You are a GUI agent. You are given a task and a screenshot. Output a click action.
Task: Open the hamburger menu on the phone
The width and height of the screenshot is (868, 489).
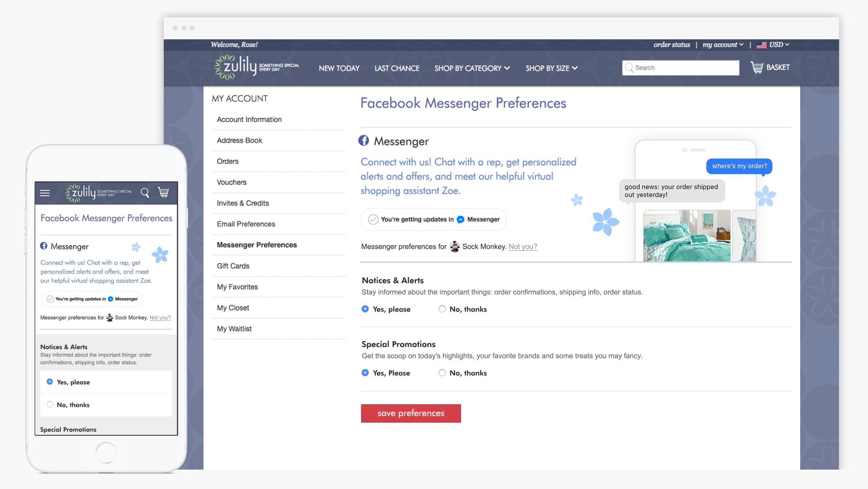point(45,193)
